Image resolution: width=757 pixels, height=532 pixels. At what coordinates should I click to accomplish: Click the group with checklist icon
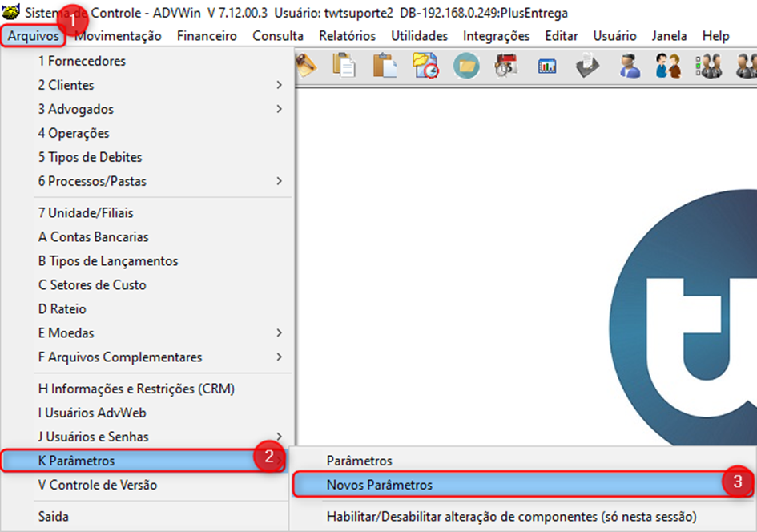tap(708, 66)
